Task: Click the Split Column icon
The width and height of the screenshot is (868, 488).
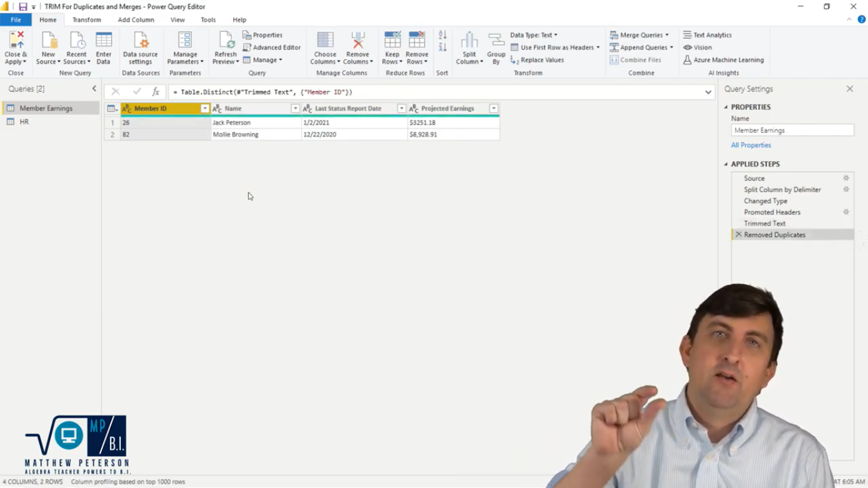Action: click(470, 41)
